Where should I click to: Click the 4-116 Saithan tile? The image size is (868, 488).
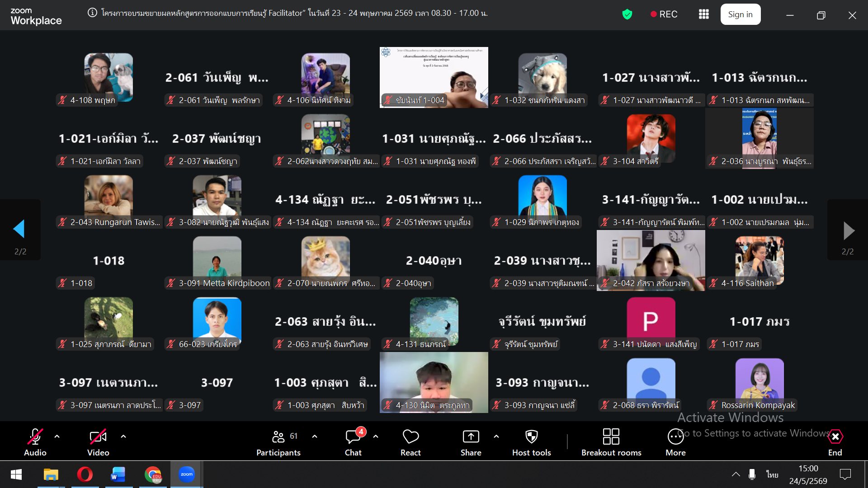(x=759, y=261)
